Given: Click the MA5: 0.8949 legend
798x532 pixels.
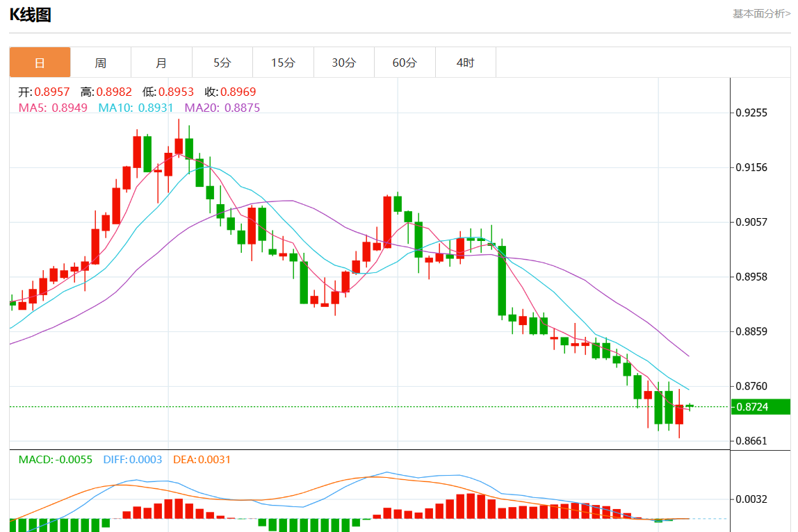Looking at the screenshot, I should 53,108.
